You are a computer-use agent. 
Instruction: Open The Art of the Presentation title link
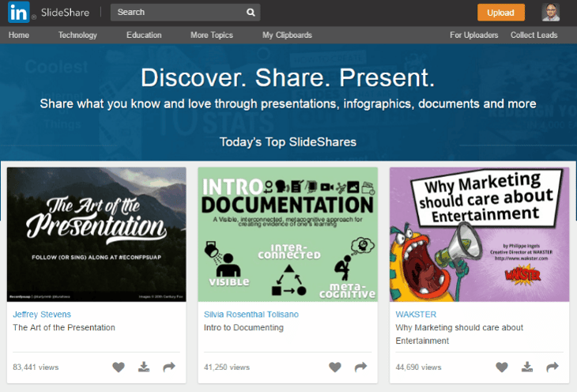(64, 327)
